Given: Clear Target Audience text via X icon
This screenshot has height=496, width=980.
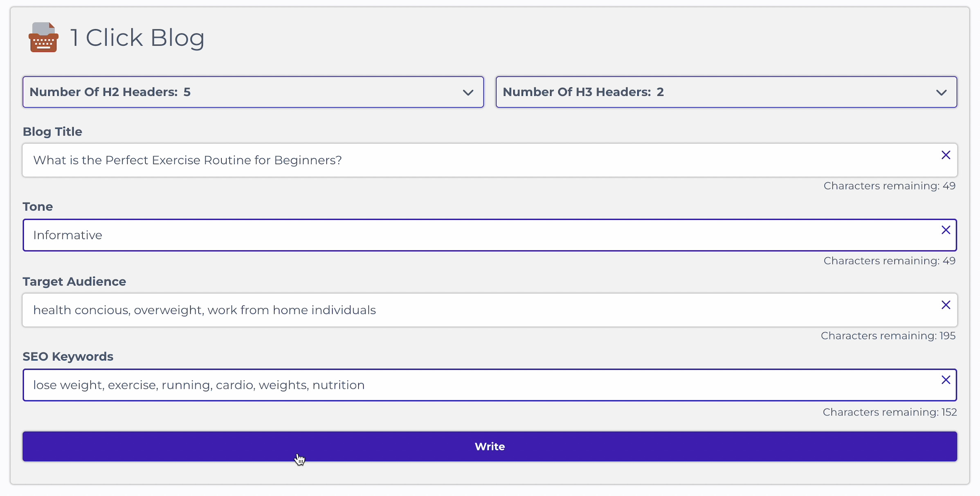Looking at the screenshot, I should point(946,305).
